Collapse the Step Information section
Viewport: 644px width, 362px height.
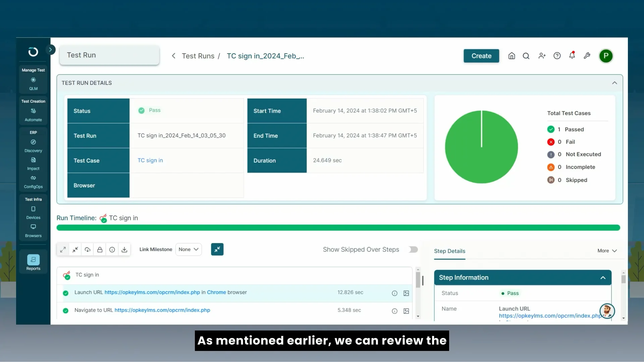pyautogui.click(x=602, y=278)
